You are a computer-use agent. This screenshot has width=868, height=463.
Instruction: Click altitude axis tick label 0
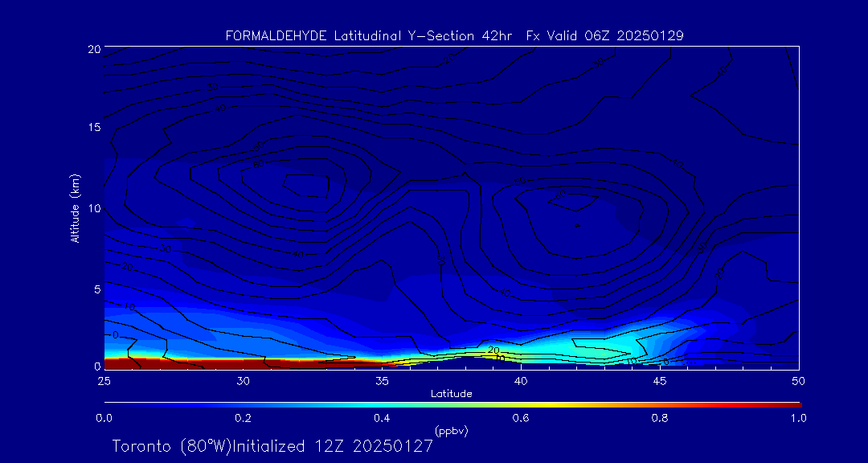pos(97,366)
